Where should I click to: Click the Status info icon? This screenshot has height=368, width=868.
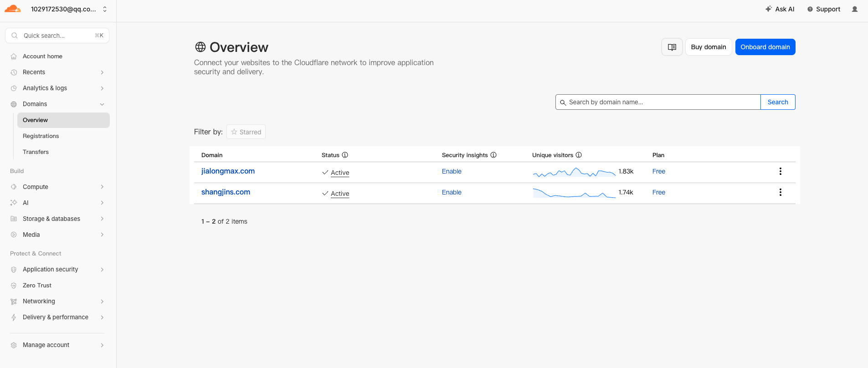(x=345, y=155)
